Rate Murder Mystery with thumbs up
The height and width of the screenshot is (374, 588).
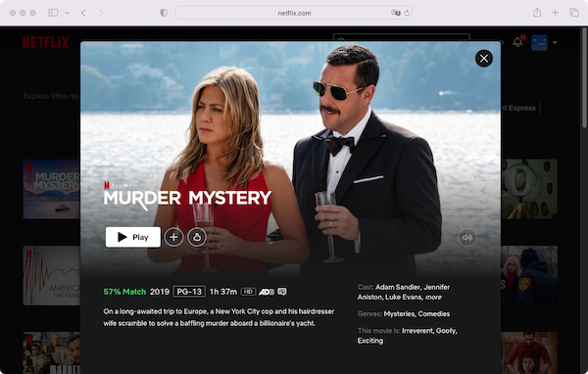pos(197,237)
